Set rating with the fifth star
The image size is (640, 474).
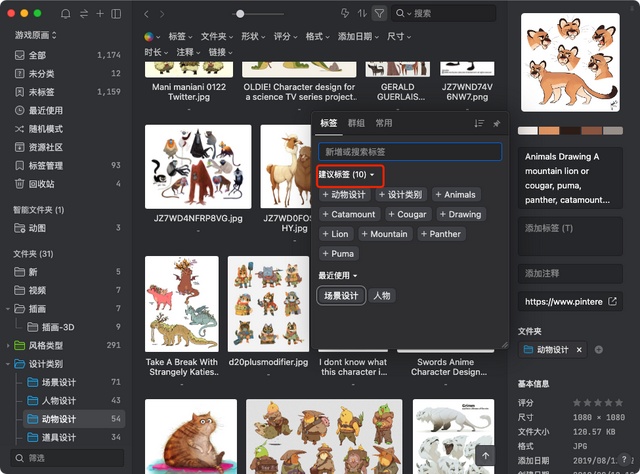pyautogui.click(x=619, y=403)
